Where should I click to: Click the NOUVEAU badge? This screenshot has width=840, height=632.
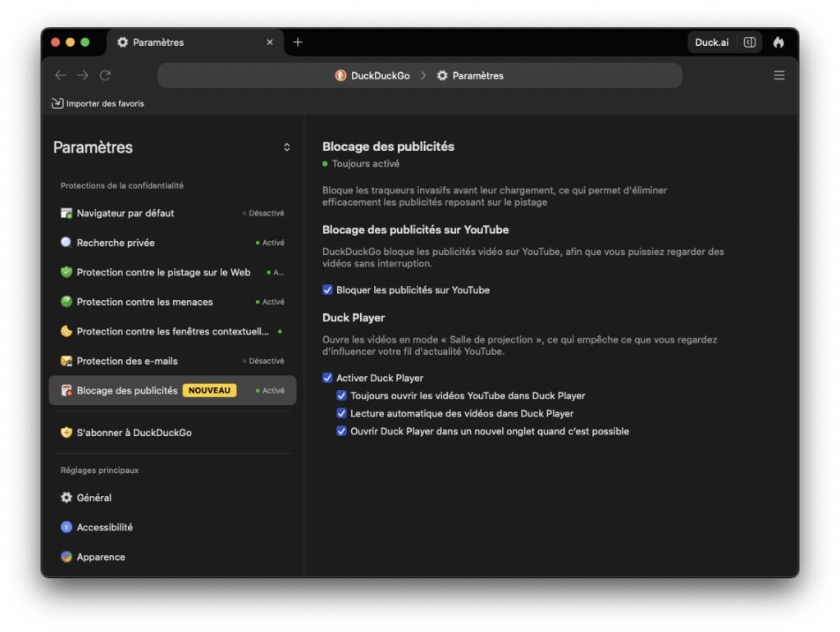point(209,390)
